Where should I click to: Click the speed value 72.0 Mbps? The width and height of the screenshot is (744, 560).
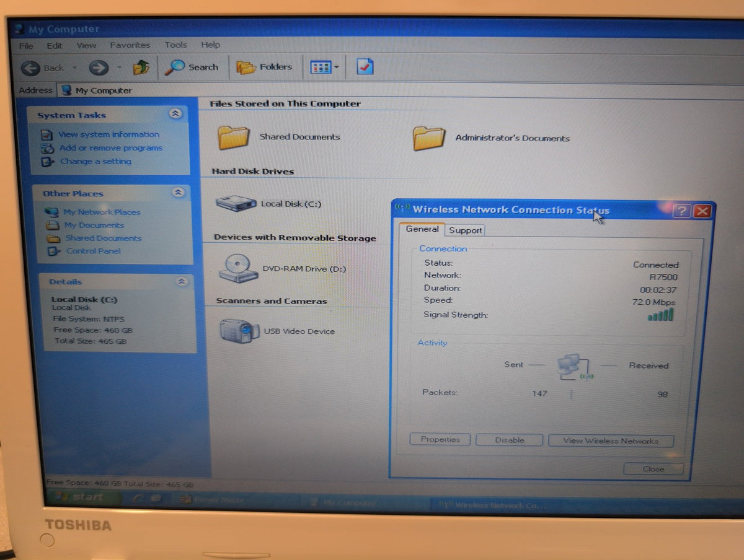point(654,302)
